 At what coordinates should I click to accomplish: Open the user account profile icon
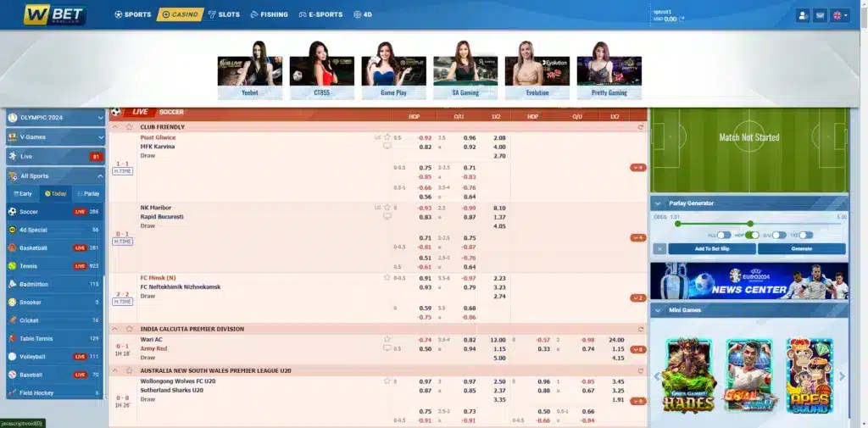point(803,15)
